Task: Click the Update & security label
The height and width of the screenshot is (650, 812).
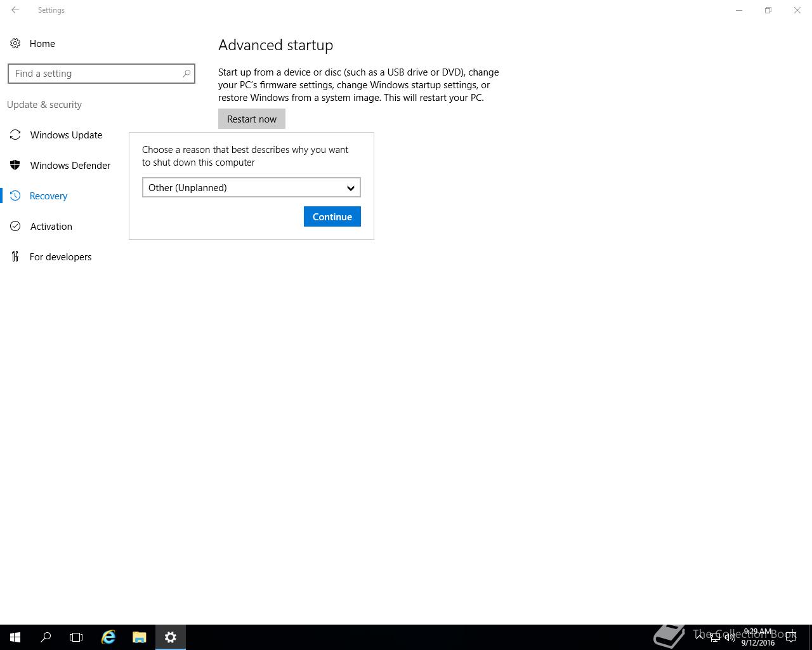Action: tap(44, 105)
